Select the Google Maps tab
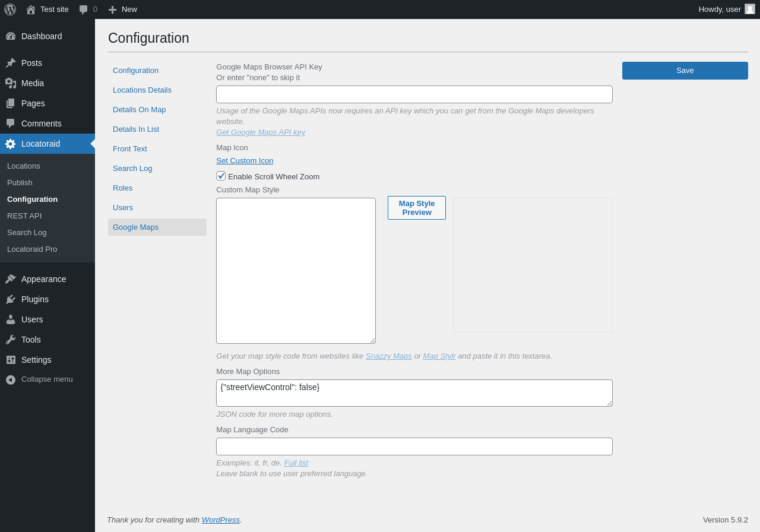Viewport: 760px width, 532px height. (157, 227)
